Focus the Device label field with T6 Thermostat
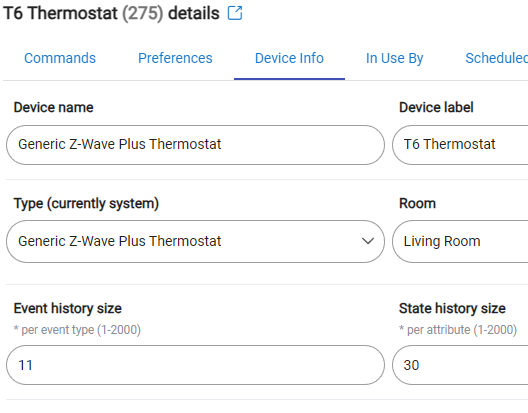528x413 pixels. click(x=460, y=145)
